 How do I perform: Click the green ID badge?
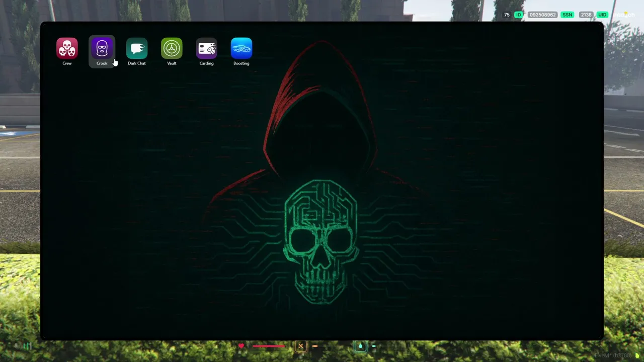point(518,15)
